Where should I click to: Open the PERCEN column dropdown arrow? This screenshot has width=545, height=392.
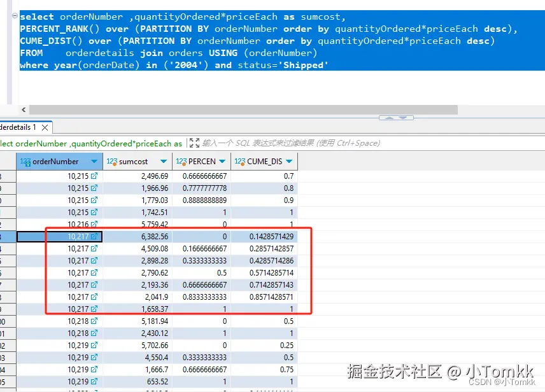pyautogui.click(x=222, y=162)
